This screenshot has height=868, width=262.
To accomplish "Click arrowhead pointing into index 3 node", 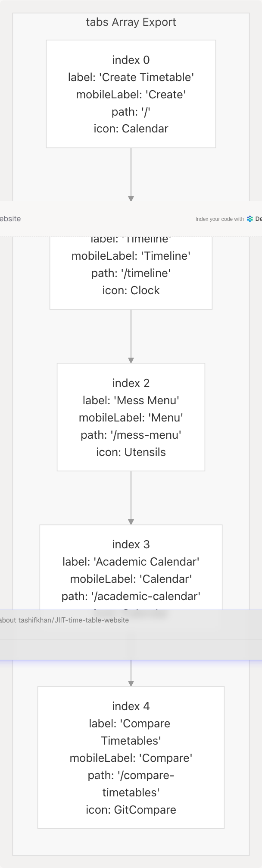I will coord(131,522).
